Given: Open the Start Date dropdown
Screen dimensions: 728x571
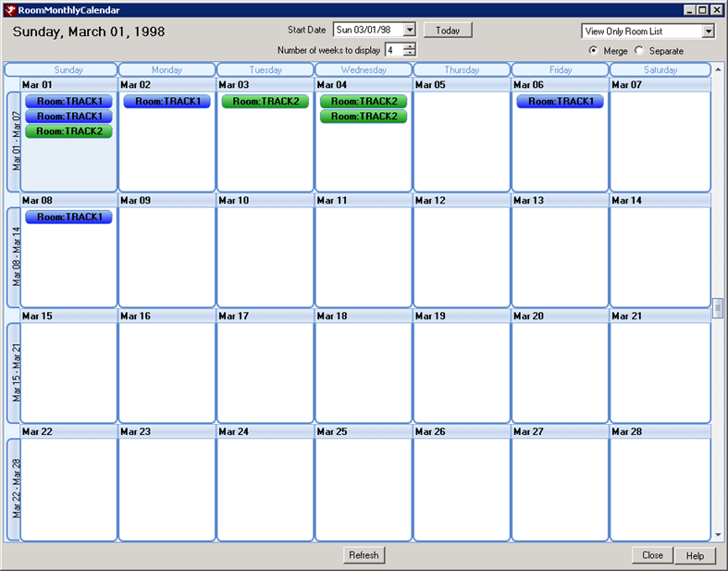Looking at the screenshot, I should tap(410, 31).
